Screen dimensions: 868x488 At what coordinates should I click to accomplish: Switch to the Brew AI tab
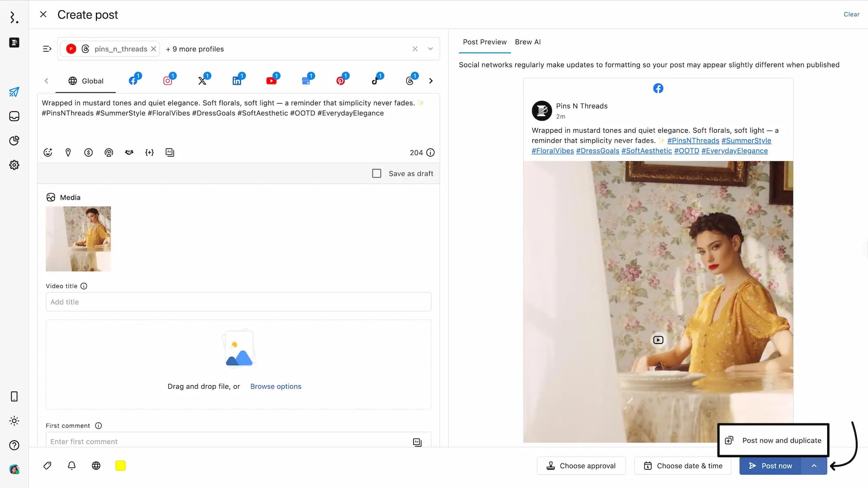point(527,42)
